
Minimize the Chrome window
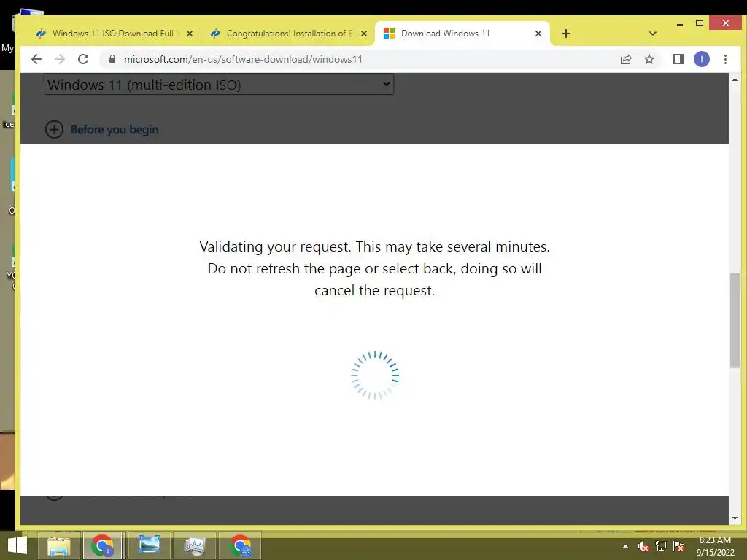point(680,23)
